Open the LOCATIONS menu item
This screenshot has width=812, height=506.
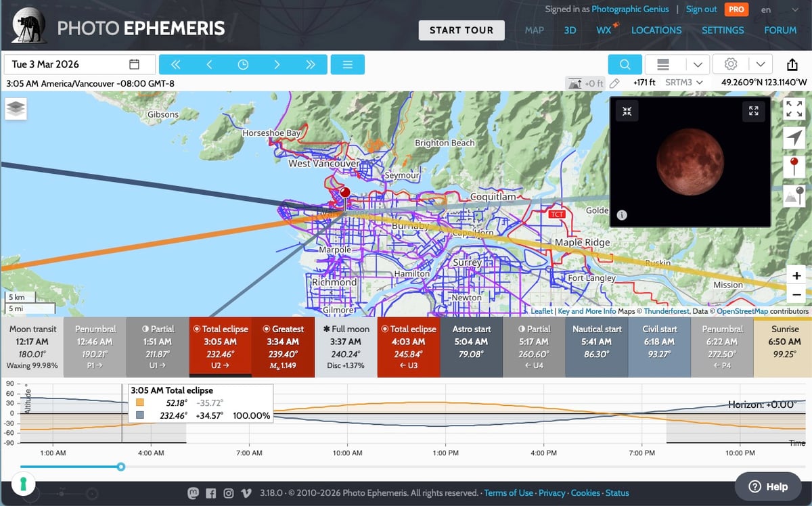tap(656, 30)
